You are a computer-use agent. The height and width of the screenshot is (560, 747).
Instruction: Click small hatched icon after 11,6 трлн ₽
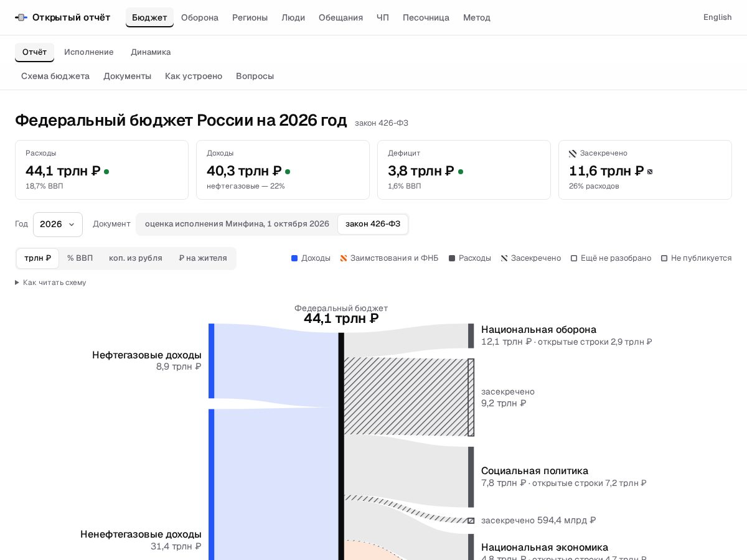[x=650, y=172]
